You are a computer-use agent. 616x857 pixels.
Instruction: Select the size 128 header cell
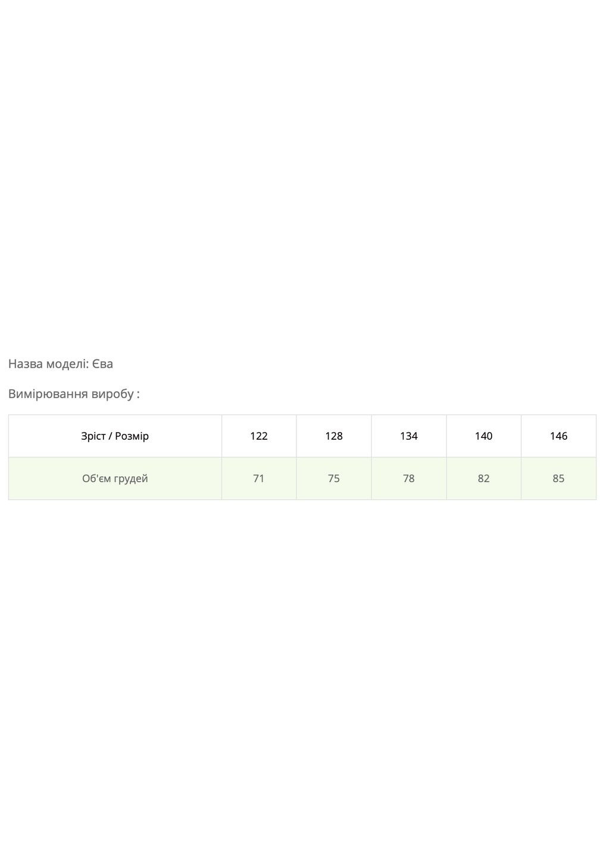point(334,436)
